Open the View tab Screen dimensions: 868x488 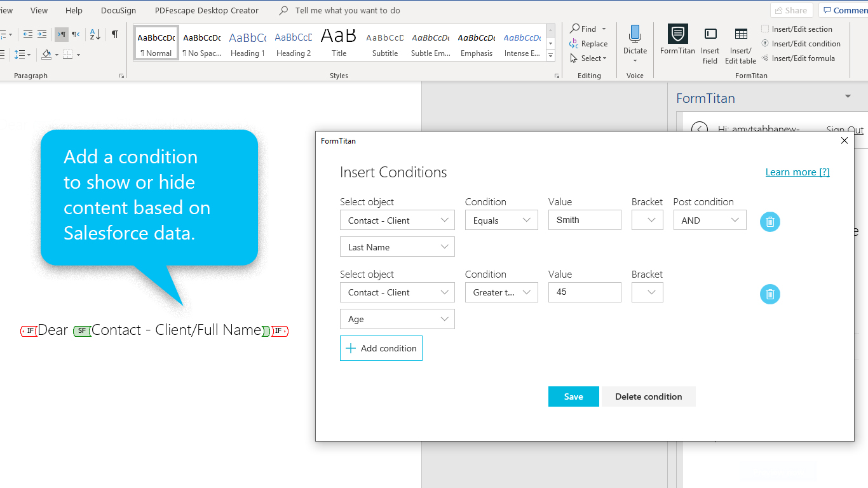(x=39, y=10)
